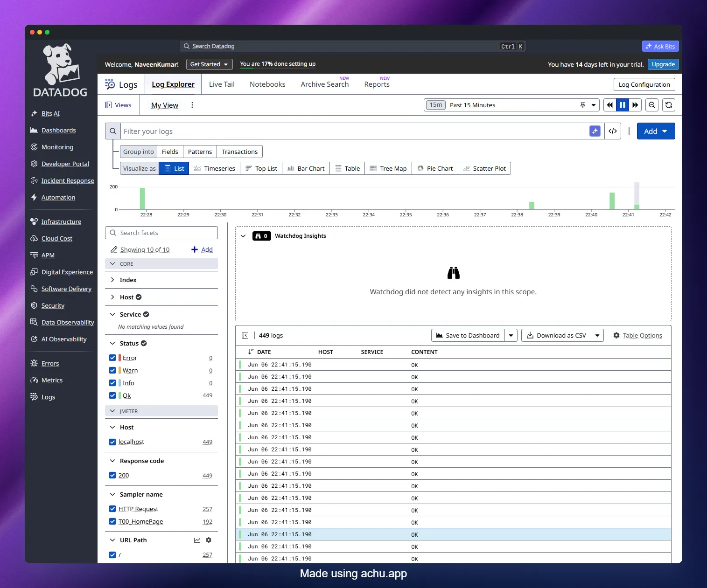This screenshot has height=588, width=707.
Task: Click the Add facet link
Action: [202, 249]
